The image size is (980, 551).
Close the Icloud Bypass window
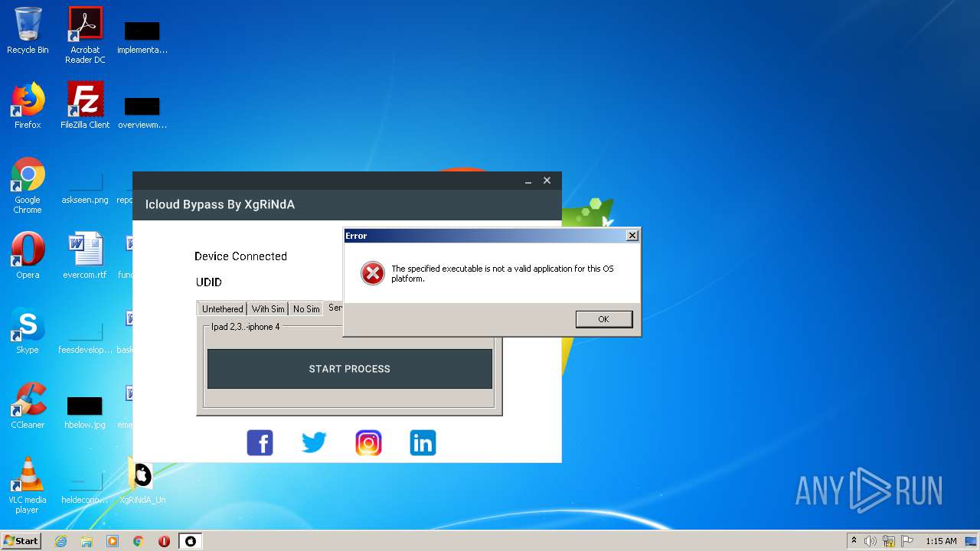click(x=547, y=181)
